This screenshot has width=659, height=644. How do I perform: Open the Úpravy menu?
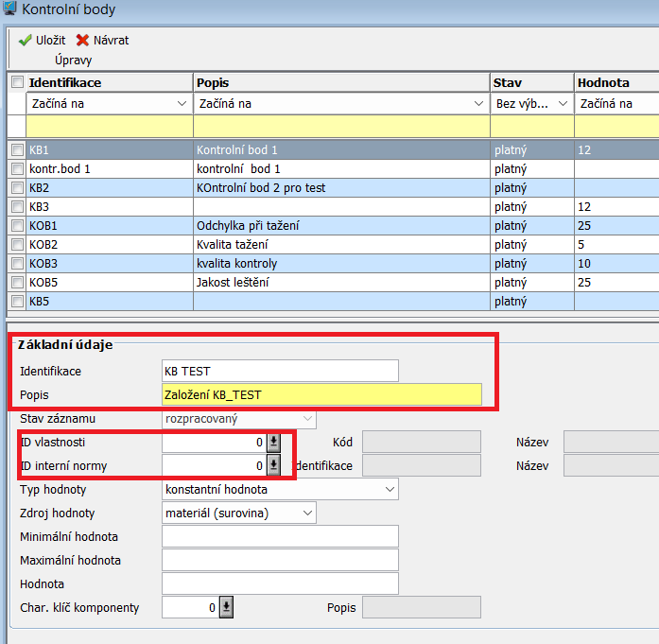click(x=73, y=60)
